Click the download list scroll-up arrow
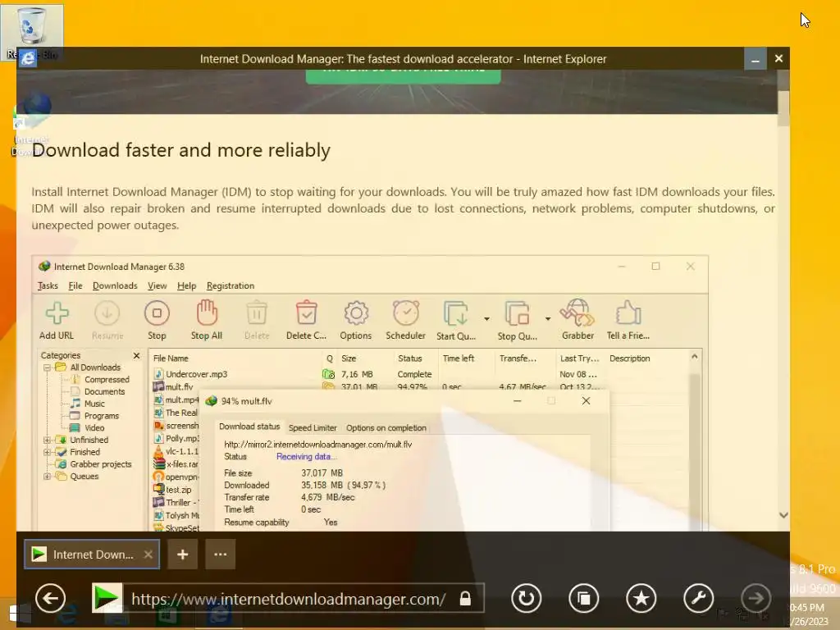This screenshot has height=630, width=840. pyautogui.click(x=694, y=356)
